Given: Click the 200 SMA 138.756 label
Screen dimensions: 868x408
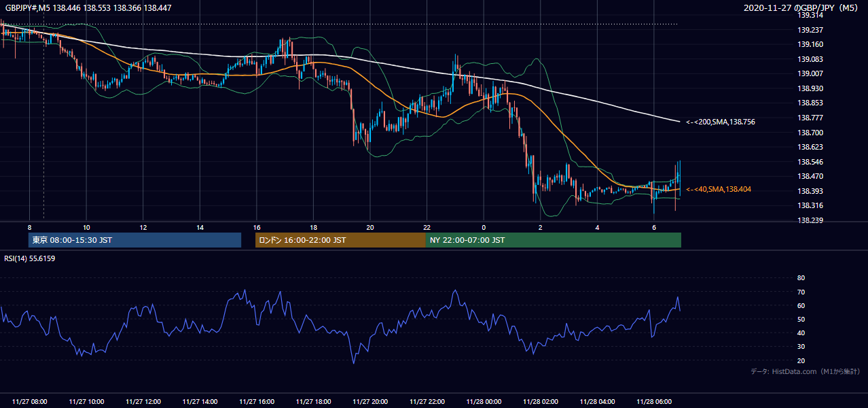Looking at the screenshot, I should point(721,122).
